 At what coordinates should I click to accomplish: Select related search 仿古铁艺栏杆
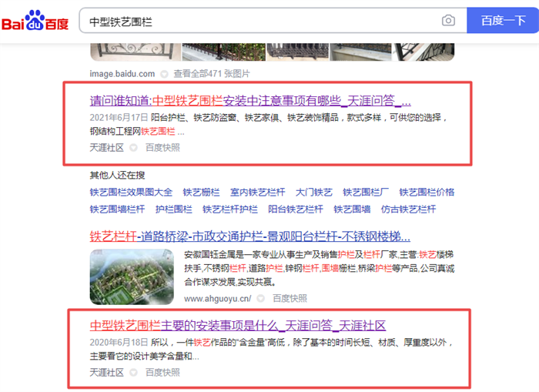(x=408, y=209)
